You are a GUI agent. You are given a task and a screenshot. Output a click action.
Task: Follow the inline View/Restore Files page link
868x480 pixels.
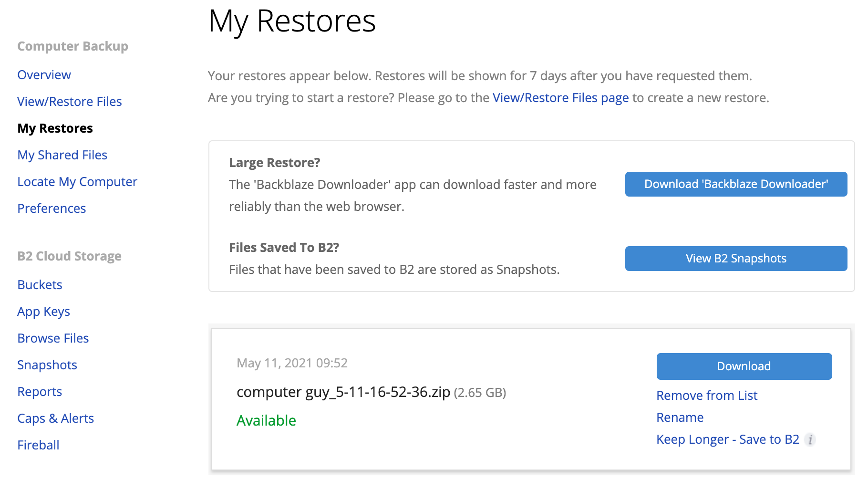click(560, 98)
